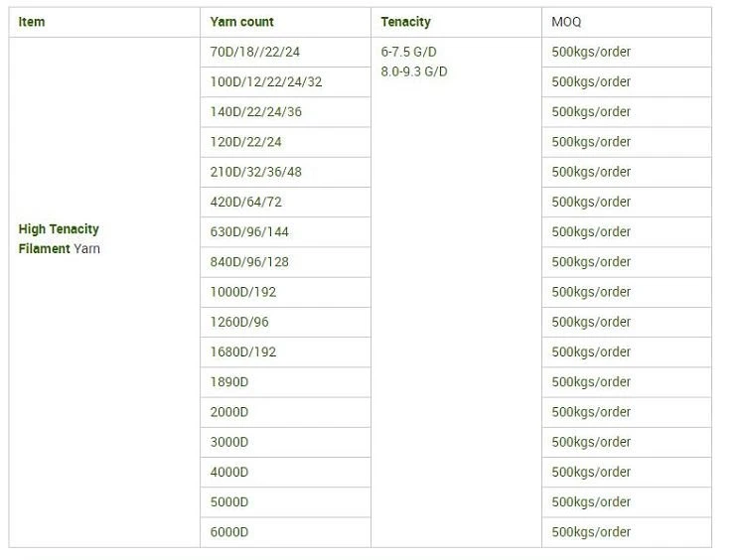This screenshot has width=745, height=560.
Task: Select the 210D/32/36/48 cell
Action: click(x=285, y=172)
